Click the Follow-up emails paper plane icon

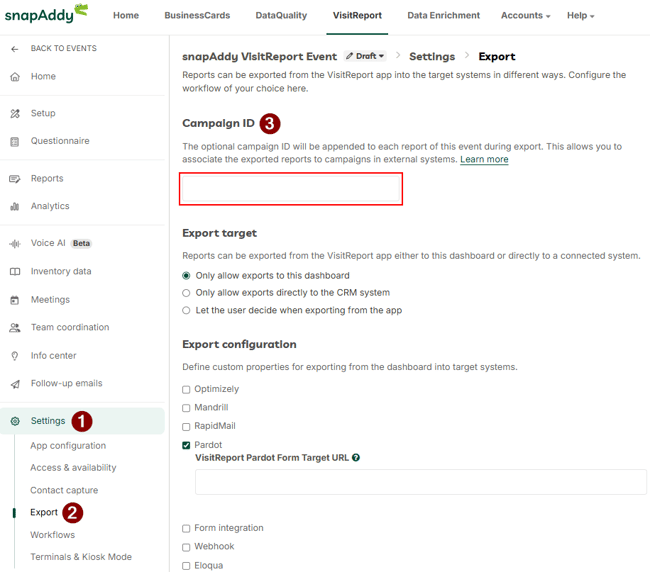coord(15,384)
